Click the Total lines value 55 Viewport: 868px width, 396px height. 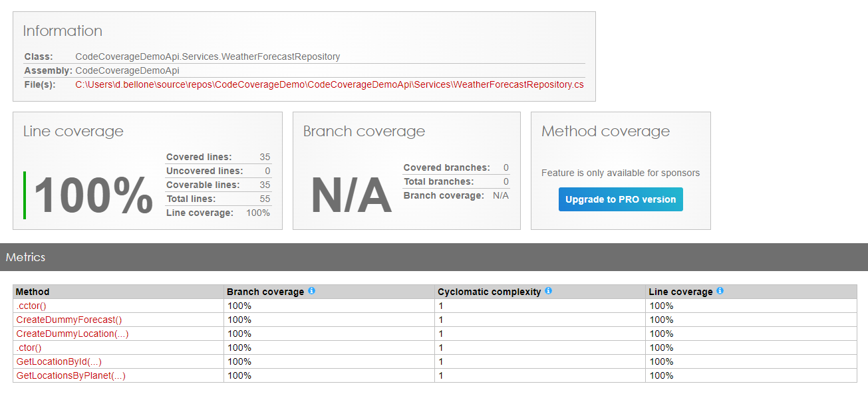265,199
